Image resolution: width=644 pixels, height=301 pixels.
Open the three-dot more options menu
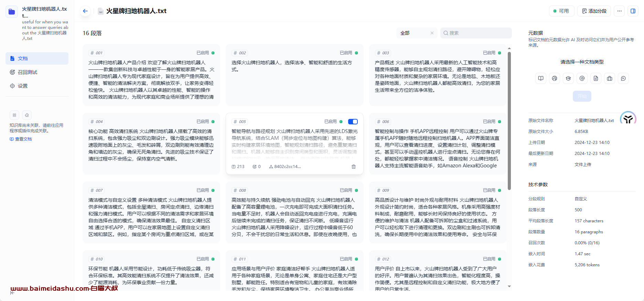619,11
